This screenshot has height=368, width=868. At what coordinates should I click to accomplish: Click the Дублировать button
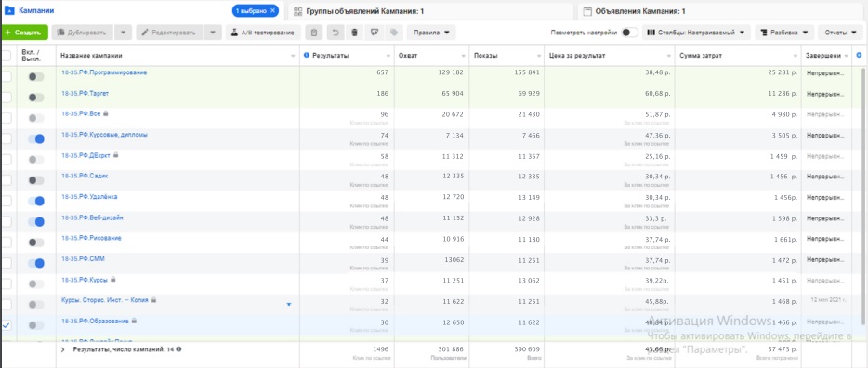[x=83, y=33]
